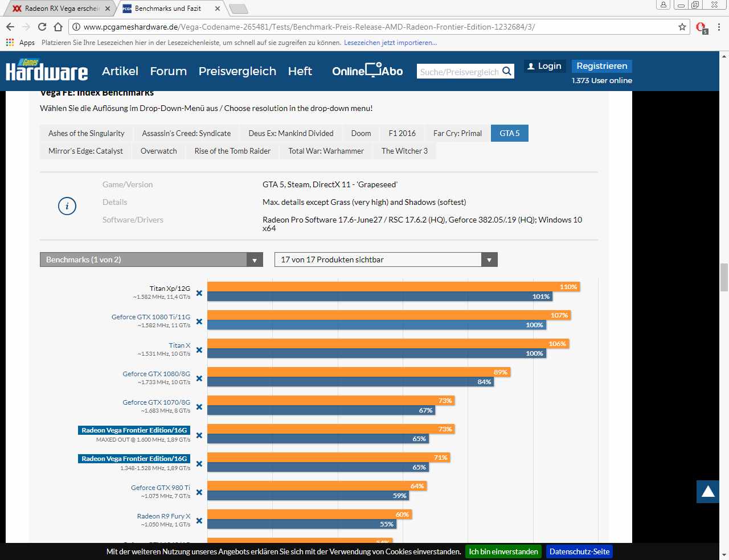This screenshot has width=729, height=560.
Task: Select the F1 2016 tab
Action: pos(402,133)
